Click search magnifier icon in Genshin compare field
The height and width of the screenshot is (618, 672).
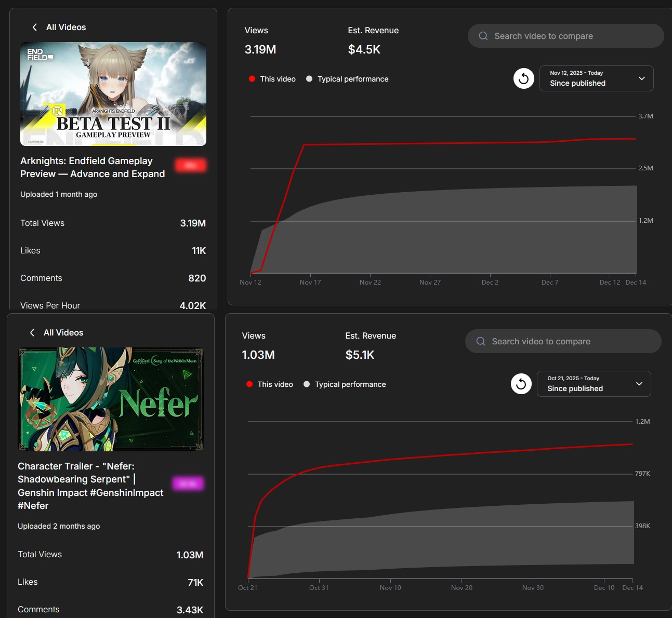click(481, 341)
